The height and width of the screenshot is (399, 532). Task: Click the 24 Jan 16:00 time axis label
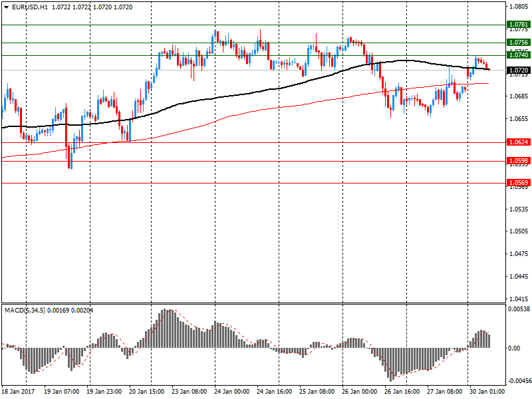click(275, 392)
